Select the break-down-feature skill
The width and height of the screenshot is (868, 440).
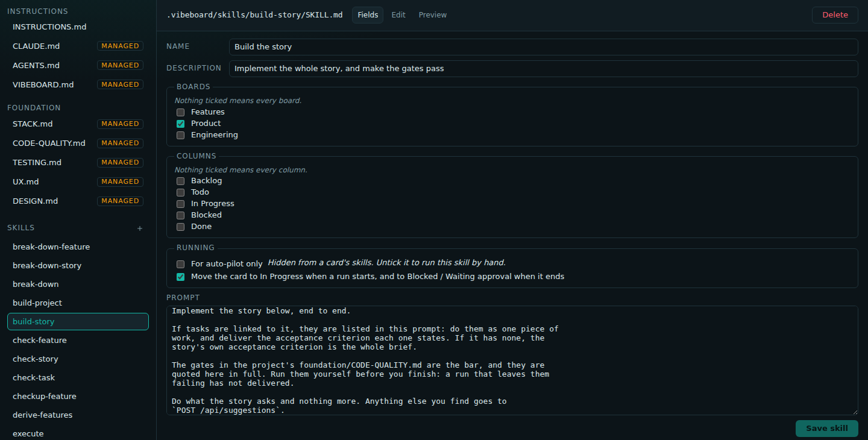(x=78, y=247)
